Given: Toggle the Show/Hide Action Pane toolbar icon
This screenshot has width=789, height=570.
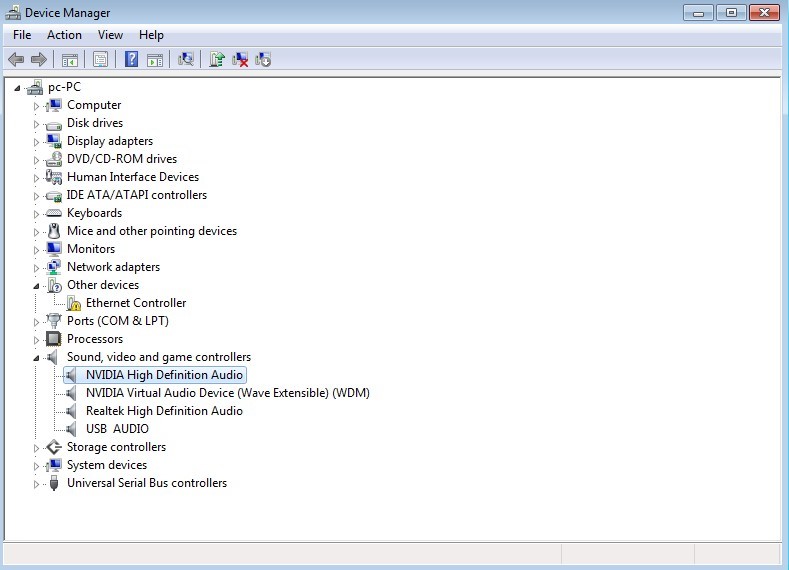Looking at the screenshot, I should [x=154, y=60].
